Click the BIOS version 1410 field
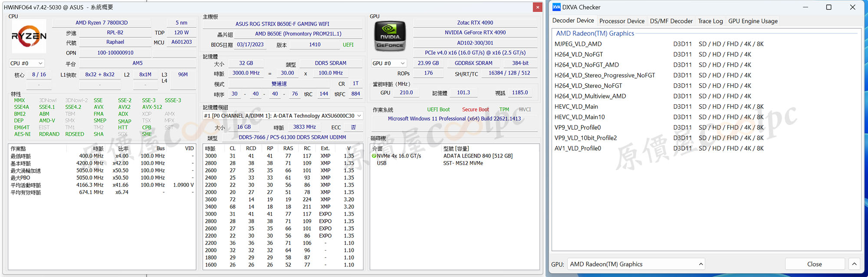The image size is (868, 277). [315, 45]
